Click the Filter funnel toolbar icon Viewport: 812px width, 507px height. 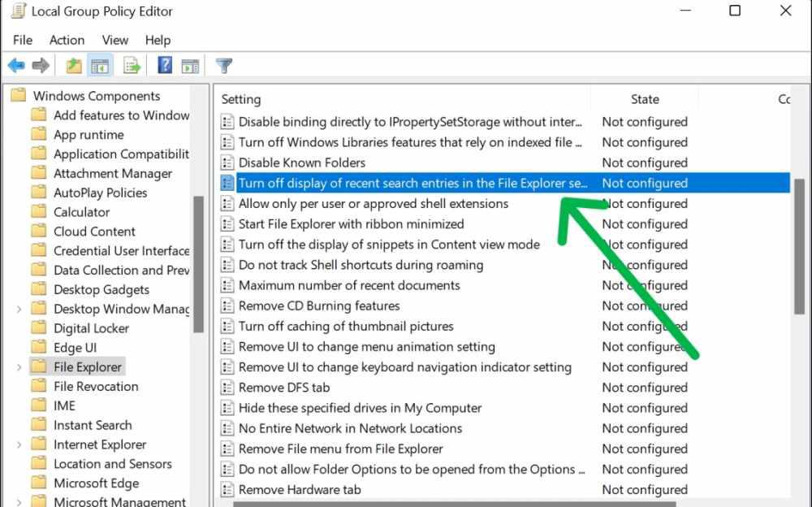coord(224,66)
